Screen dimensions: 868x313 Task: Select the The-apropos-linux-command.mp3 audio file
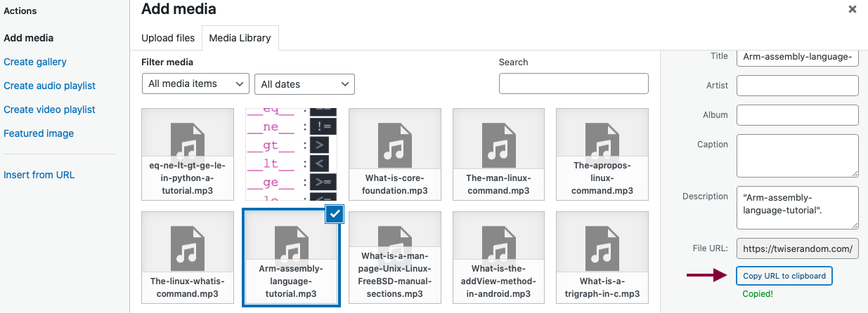(x=602, y=154)
